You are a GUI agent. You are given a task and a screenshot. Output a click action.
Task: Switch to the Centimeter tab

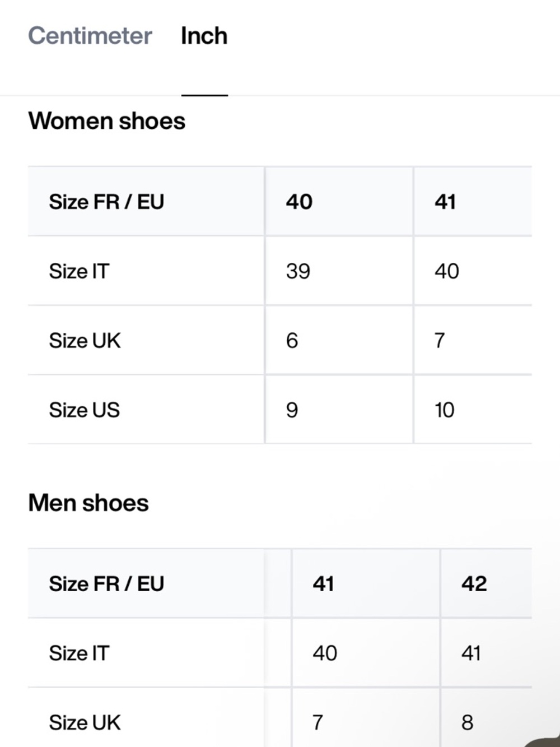coord(90,36)
